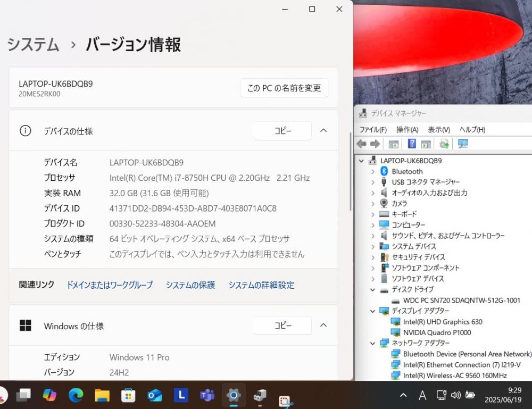The width and height of the screenshot is (532, 409).
Task: Expand the カメラ node
Action: click(373, 204)
